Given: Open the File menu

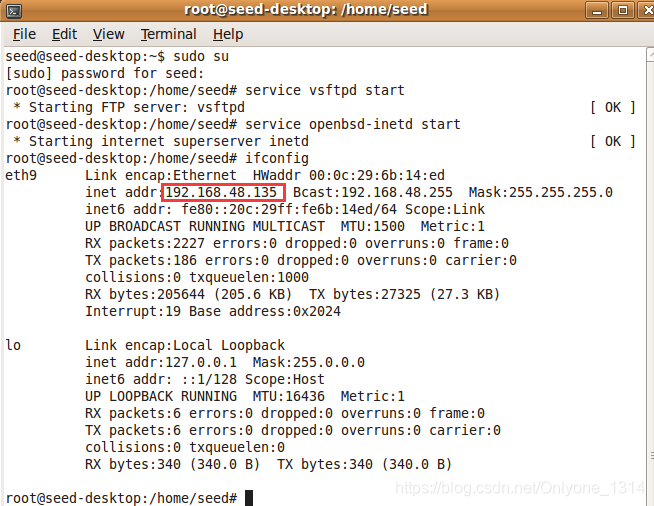Looking at the screenshot, I should click(24, 34).
